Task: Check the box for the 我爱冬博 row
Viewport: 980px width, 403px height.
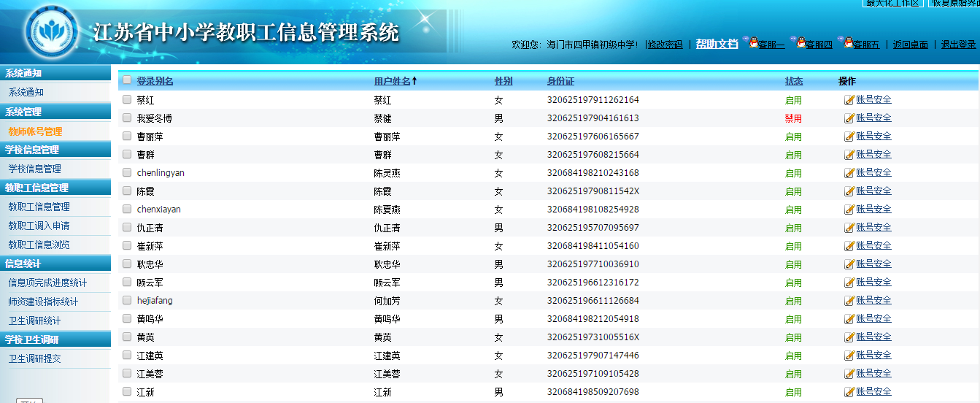Action: click(127, 118)
